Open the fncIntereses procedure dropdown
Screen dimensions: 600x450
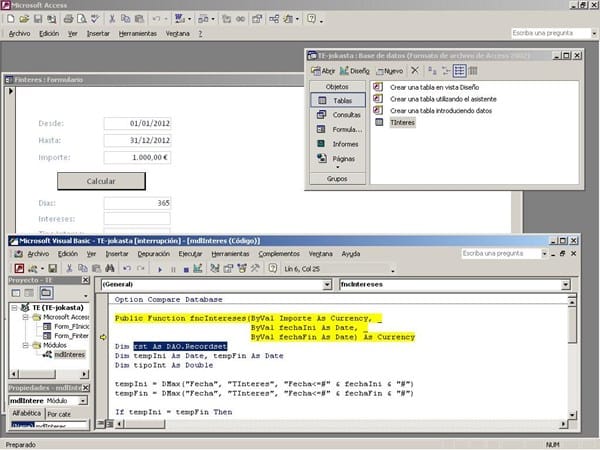click(454, 285)
